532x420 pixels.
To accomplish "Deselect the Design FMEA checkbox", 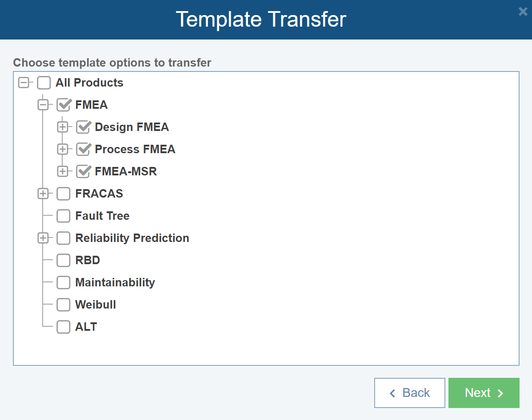I will [x=84, y=127].
